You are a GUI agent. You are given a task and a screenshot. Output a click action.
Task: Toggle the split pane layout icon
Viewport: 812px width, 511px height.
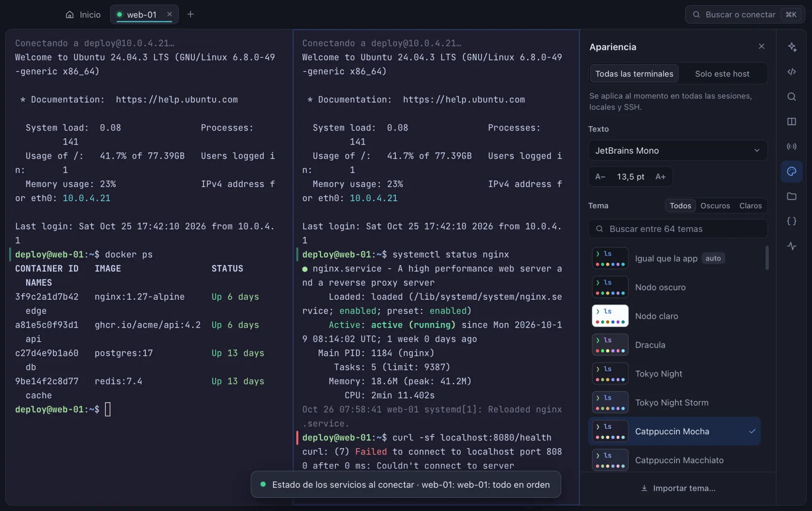pyautogui.click(x=792, y=121)
